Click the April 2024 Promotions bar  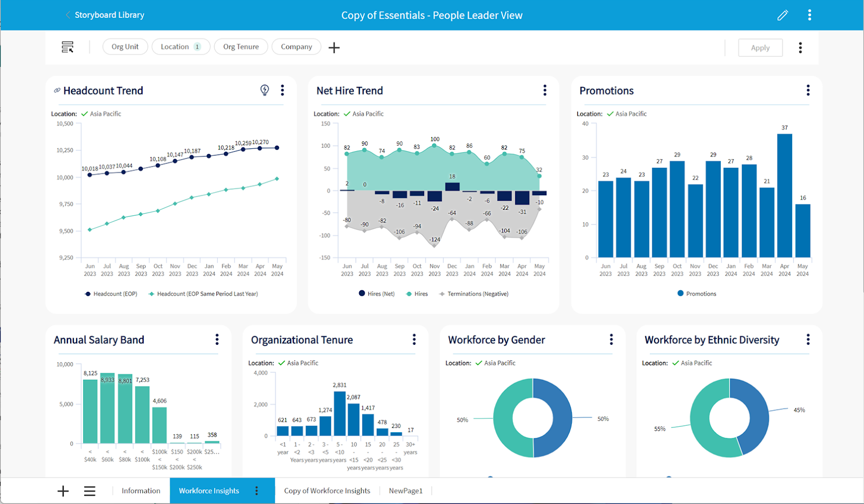[784, 195]
